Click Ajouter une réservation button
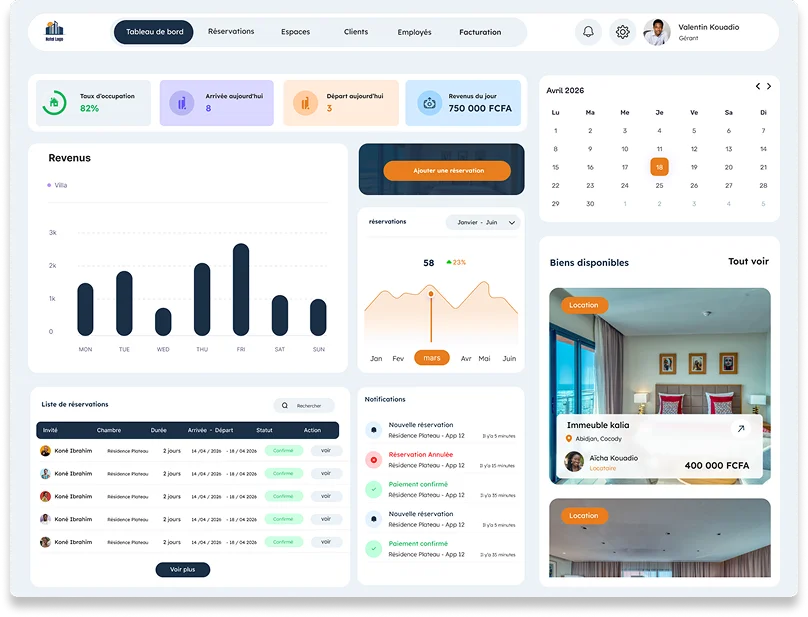The height and width of the screenshot is (617, 808). click(447, 171)
